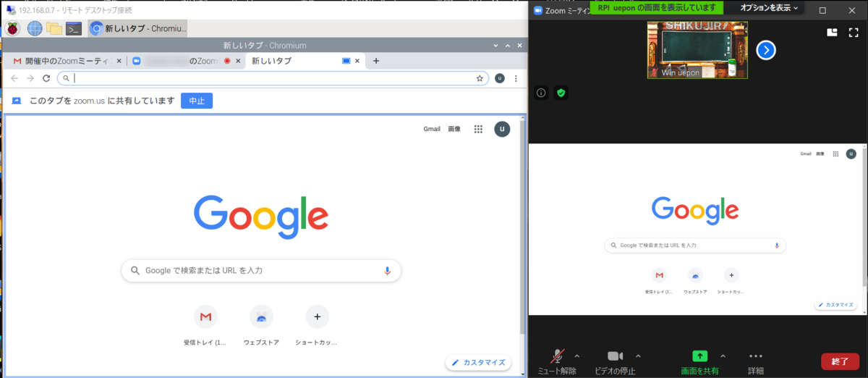Click カスタマイズ in the Zoom shared view
The image size is (868, 378).
(x=835, y=305)
